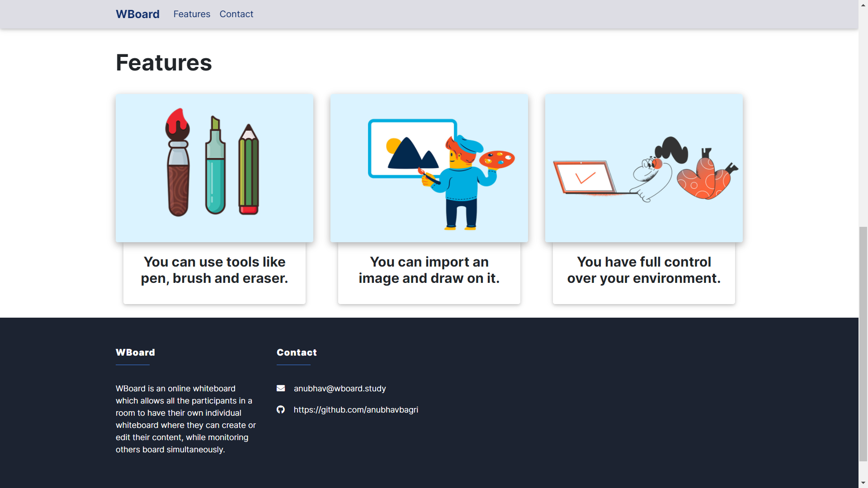Click the "import an image" card text

pos(429,270)
